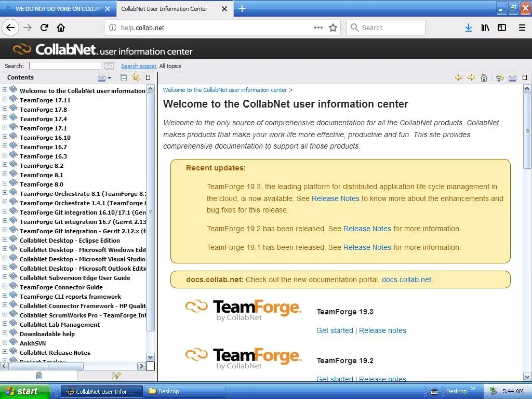Select TeamForge Connector Guide in Contents
Screen dimensions: 532x399
pyautogui.click(x=61, y=287)
